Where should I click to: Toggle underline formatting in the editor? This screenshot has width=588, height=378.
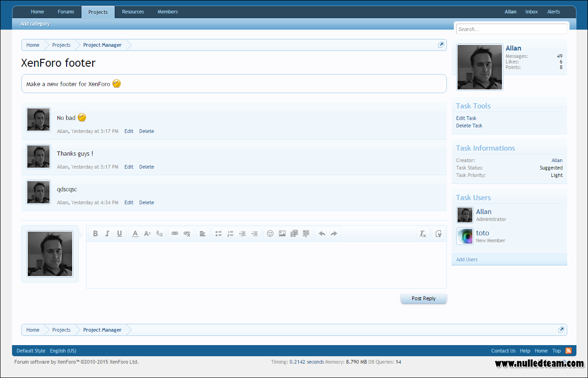(119, 233)
